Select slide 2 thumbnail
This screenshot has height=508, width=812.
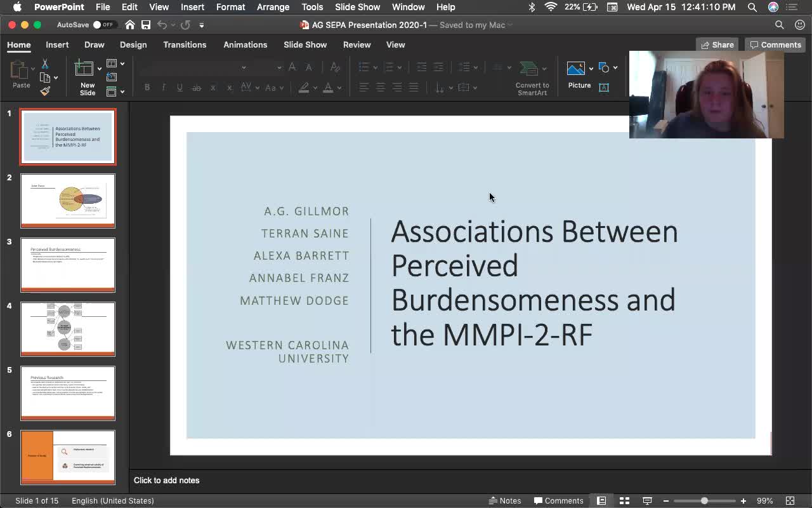(68, 201)
